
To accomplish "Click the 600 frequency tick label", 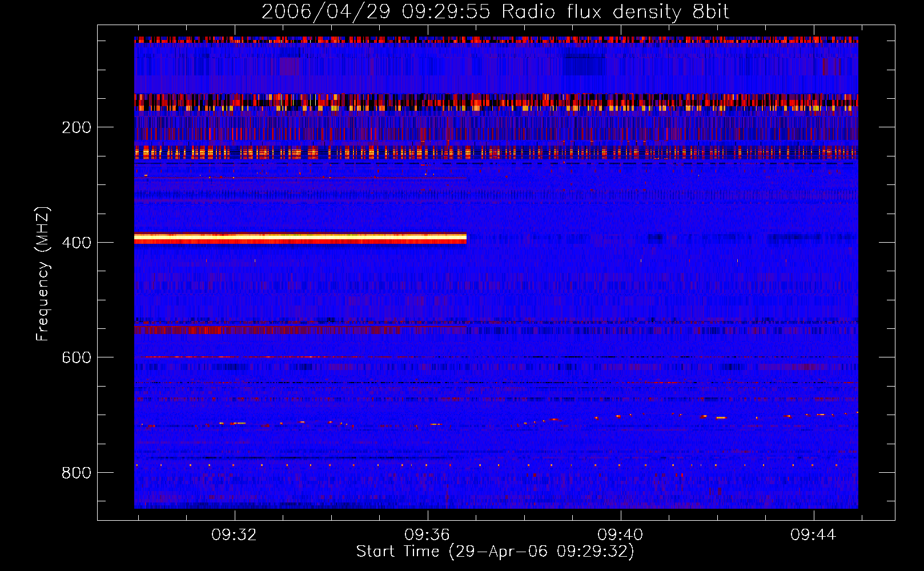I will click(77, 357).
